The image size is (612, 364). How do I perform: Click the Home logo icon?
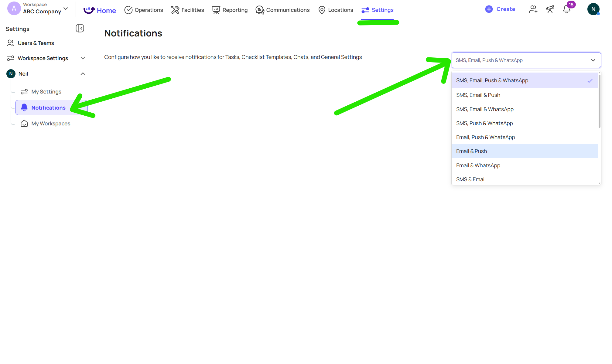pyautogui.click(x=89, y=10)
